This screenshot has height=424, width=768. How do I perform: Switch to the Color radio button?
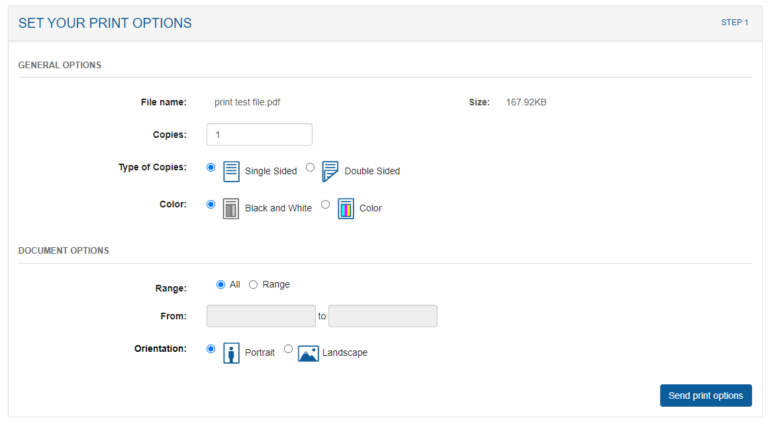tap(325, 204)
